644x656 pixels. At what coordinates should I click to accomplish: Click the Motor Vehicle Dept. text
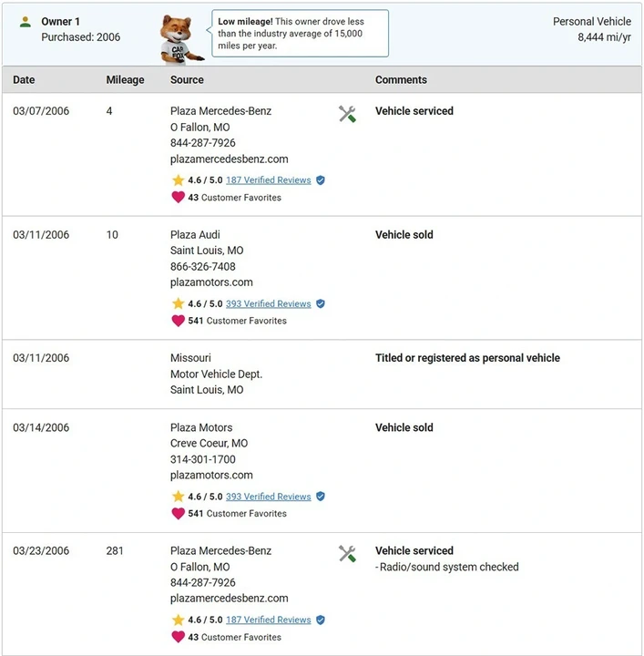pyautogui.click(x=216, y=374)
